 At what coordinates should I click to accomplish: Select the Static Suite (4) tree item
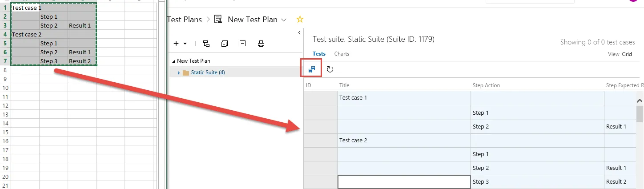(x=208, y=72)
